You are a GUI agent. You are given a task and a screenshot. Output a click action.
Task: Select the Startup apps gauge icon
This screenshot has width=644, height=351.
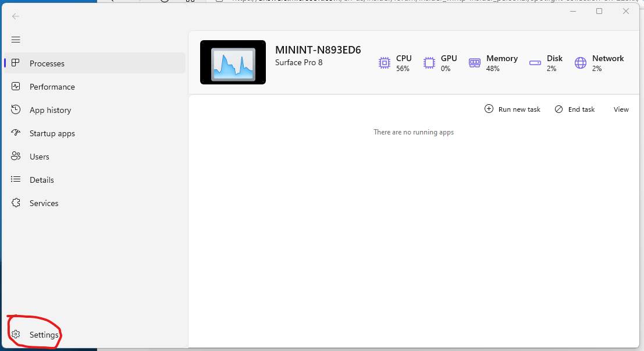(x=16, y=133)
